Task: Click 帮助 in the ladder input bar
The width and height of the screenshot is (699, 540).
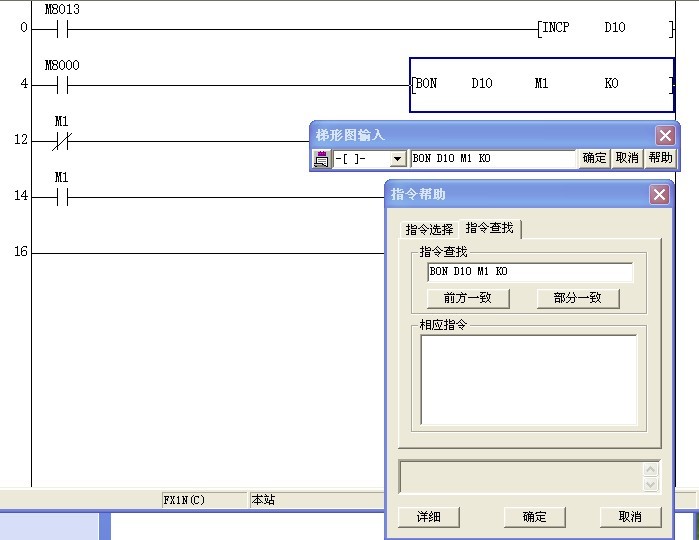Action: tap(660, 158)
